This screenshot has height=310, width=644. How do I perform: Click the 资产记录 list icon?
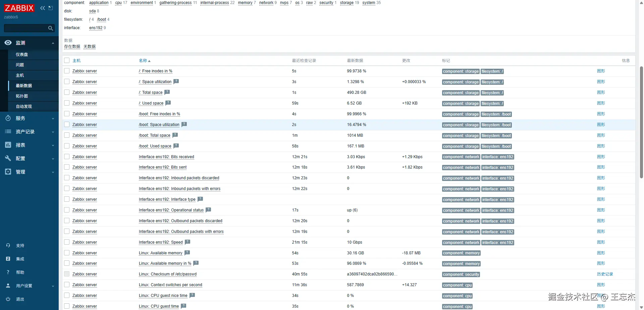pyautogui.click(x=8, y=131)
